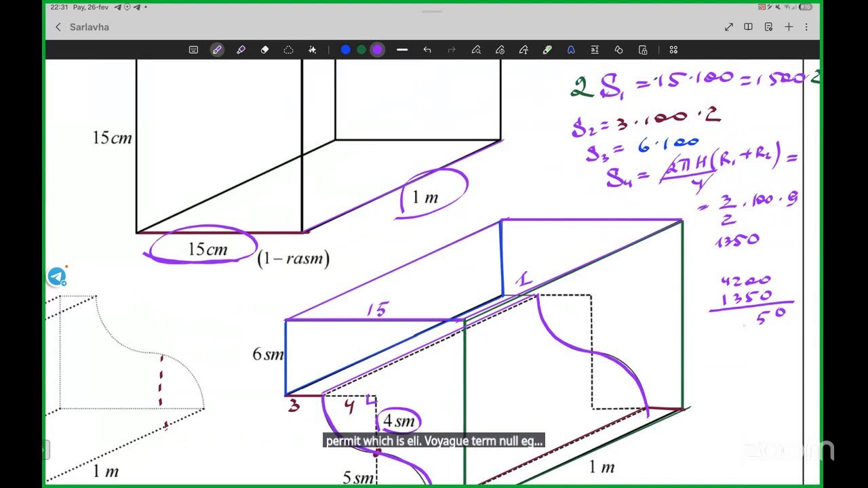Viewport: 868px width, 488px height.
Task: Open the first pen icon after redo
Action: [x=476, y=49]
